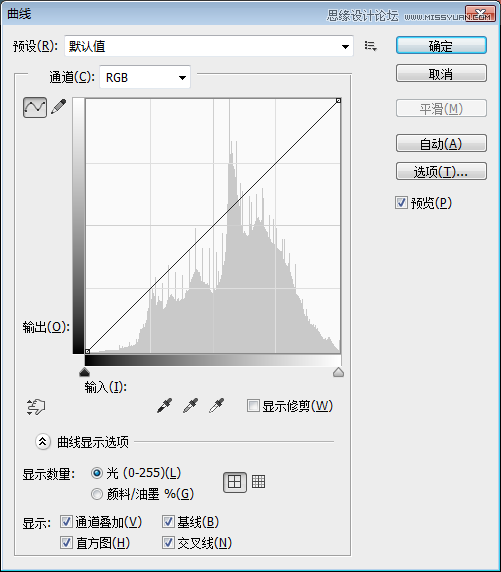
Task: Select 颜料/油墨 %(G) radio option
Action: click(97, 494)
